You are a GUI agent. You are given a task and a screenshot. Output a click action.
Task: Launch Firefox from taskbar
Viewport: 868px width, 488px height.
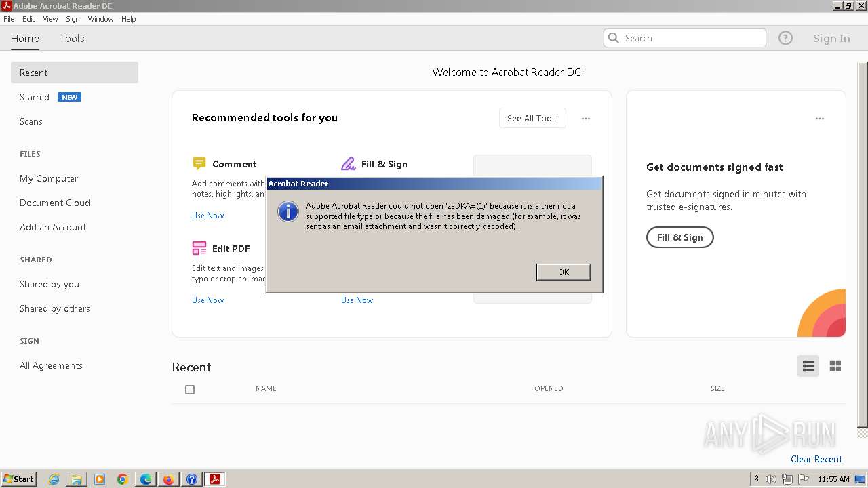point(168,479)
